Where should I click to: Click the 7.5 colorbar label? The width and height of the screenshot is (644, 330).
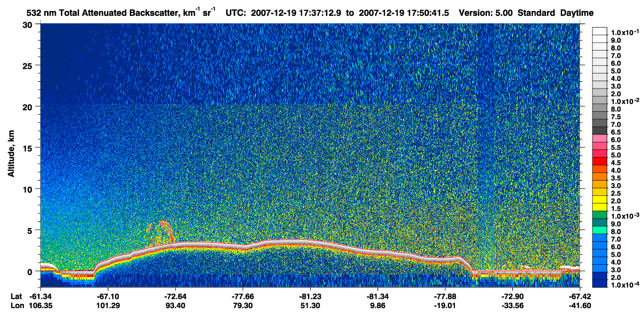[x=616, y=117]
